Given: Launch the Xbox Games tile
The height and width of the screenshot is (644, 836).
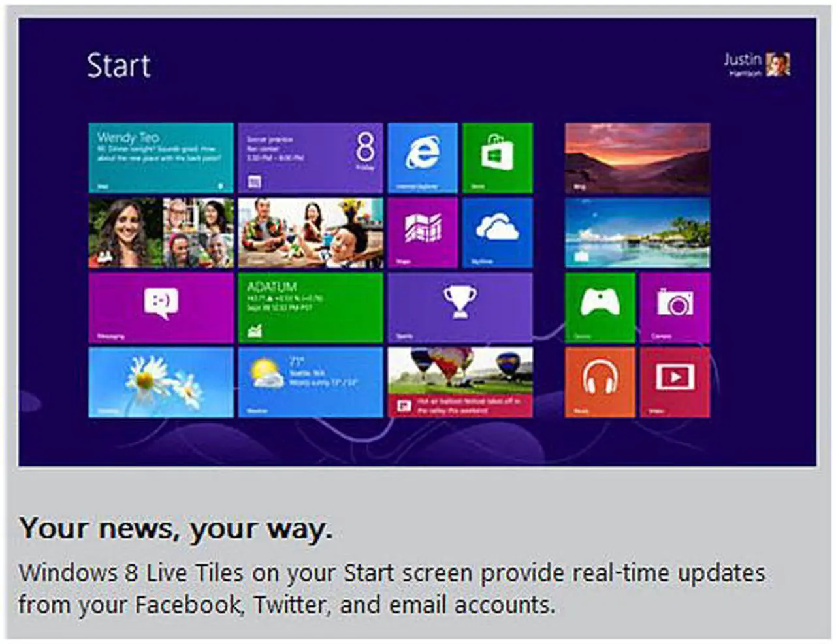Looking at the screenshot, I should (x=600, y=308).
